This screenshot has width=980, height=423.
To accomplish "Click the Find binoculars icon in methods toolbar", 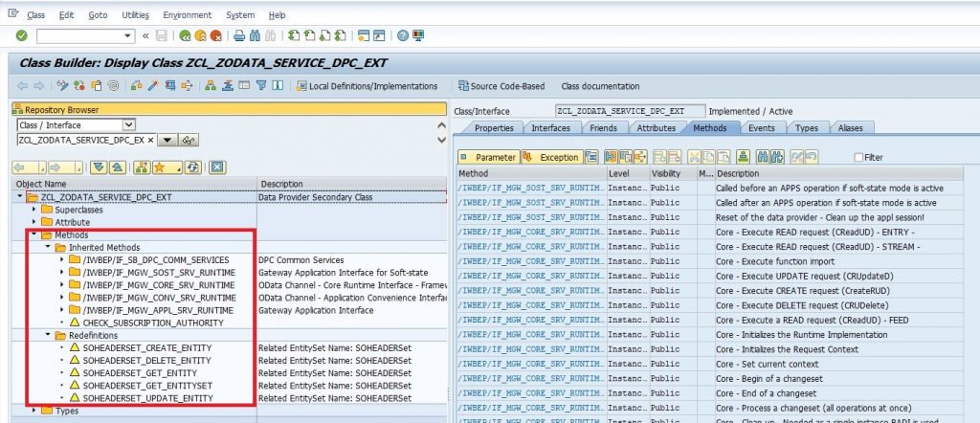I will point(762,157).
